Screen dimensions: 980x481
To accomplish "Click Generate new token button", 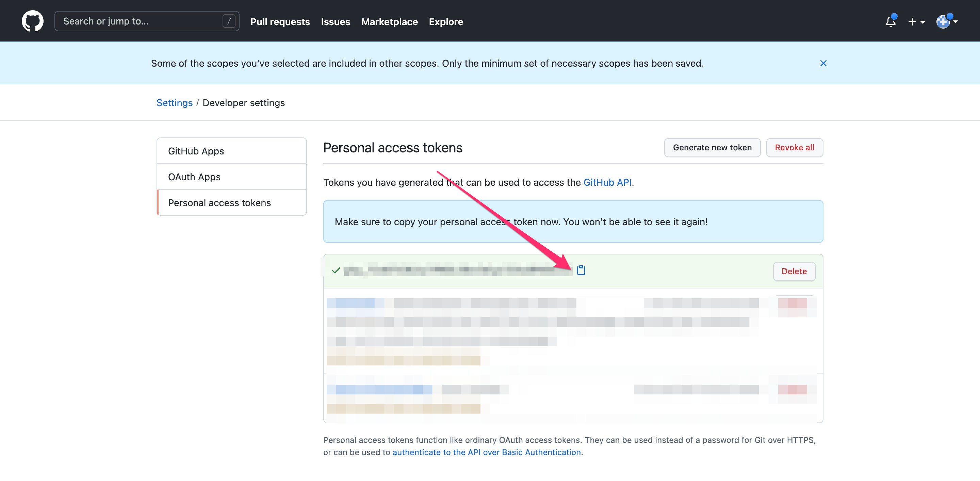I will point(712,148).
